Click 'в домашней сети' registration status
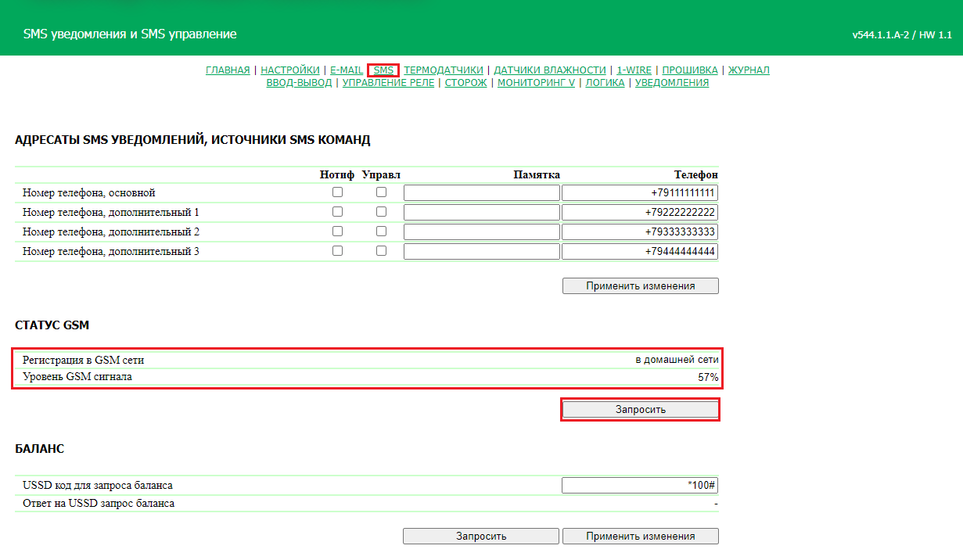This screenshot has height=560, width=963. pyautogui.click(x=677, y=361)
